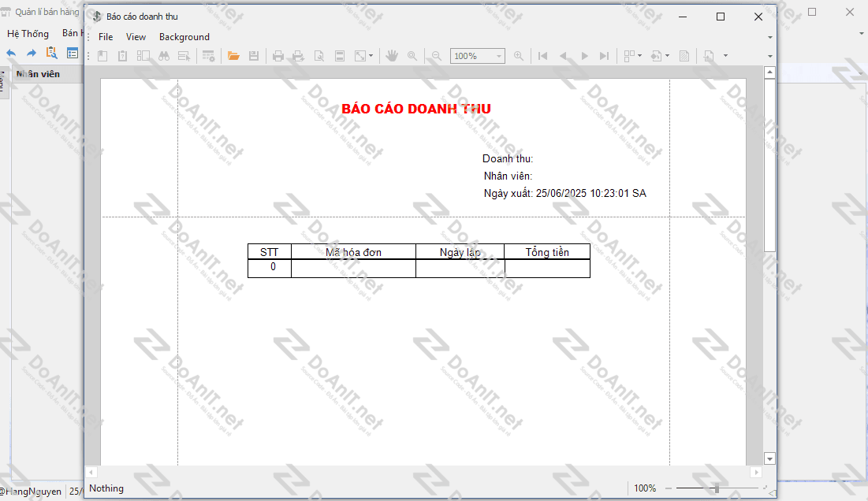
Task: Click the vertical scrollbar down arrow
Action: [x=769, y=458]
